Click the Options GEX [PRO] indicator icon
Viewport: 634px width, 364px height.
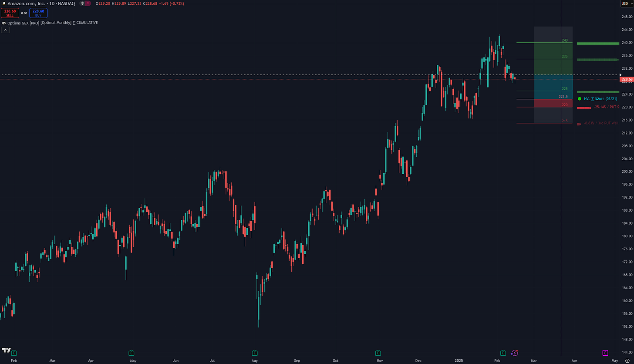pyautogui.click(x=4, y=23)
